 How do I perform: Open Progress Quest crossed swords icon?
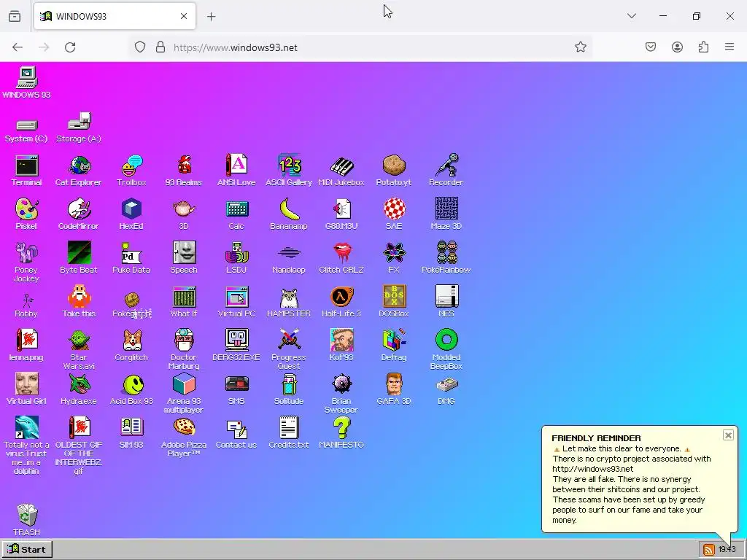[x=289, y=341]
